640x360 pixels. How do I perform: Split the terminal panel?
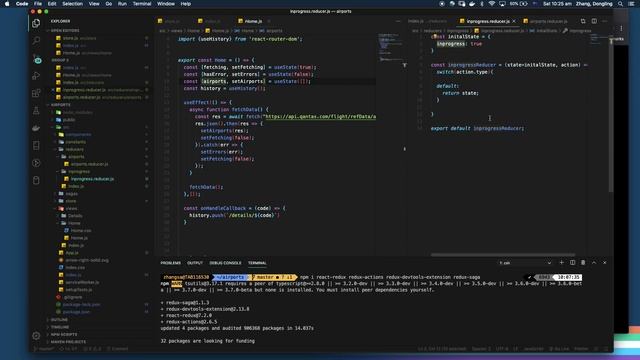tap(572, 263)
